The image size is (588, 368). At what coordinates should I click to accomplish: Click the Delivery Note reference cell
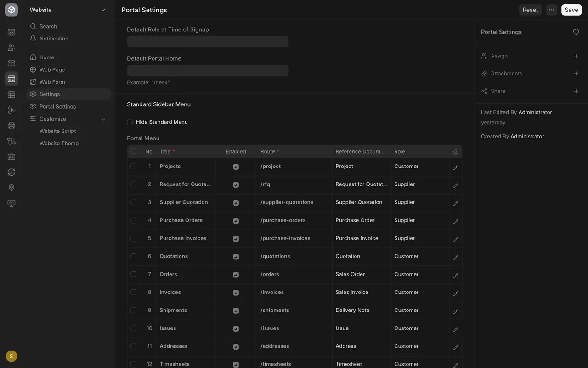tap(362, 310)
